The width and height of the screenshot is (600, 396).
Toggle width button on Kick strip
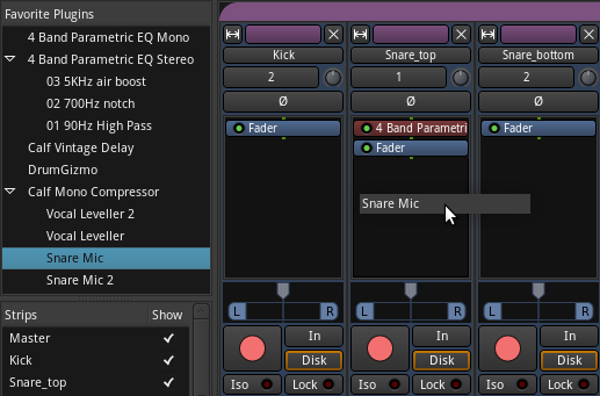[233, 35]
